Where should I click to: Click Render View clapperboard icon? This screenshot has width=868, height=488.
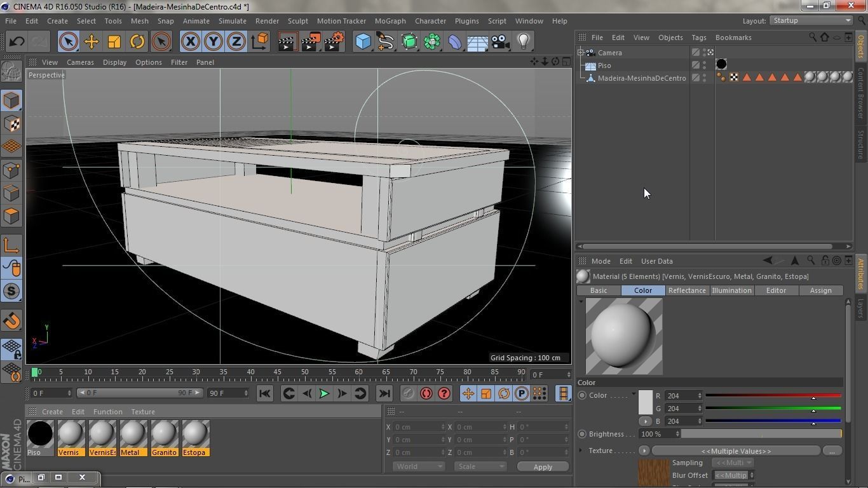tap(287, 42)
